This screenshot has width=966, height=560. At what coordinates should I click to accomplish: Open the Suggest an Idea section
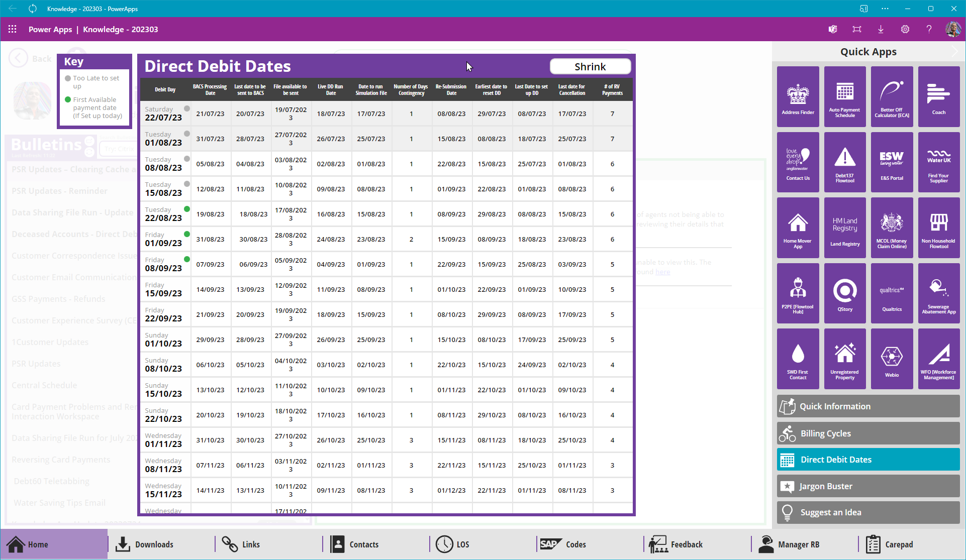point(868,512)
